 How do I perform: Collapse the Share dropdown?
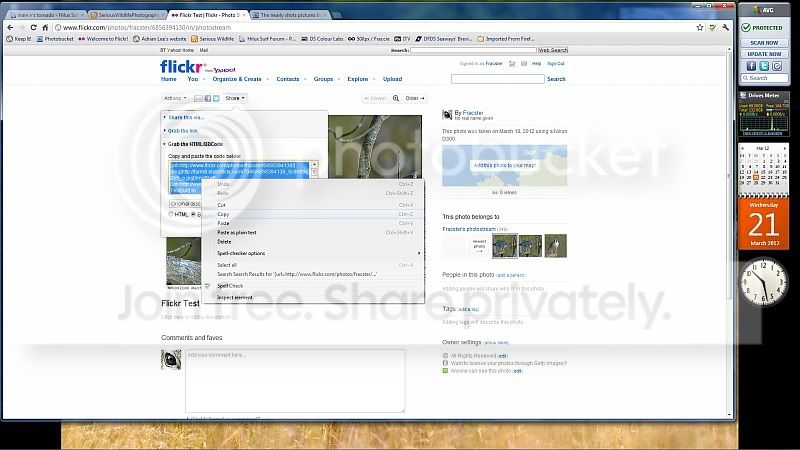click(x=235, y=98)
